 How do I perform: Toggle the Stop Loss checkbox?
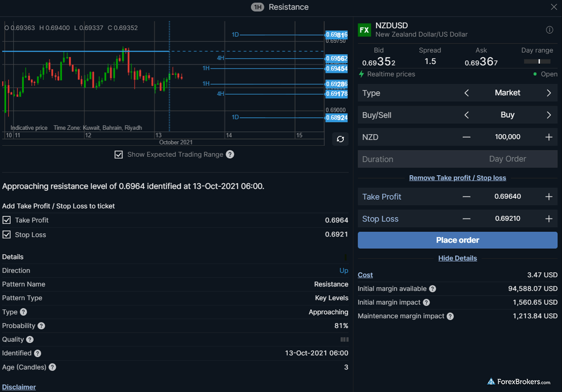tap(6, 235)
